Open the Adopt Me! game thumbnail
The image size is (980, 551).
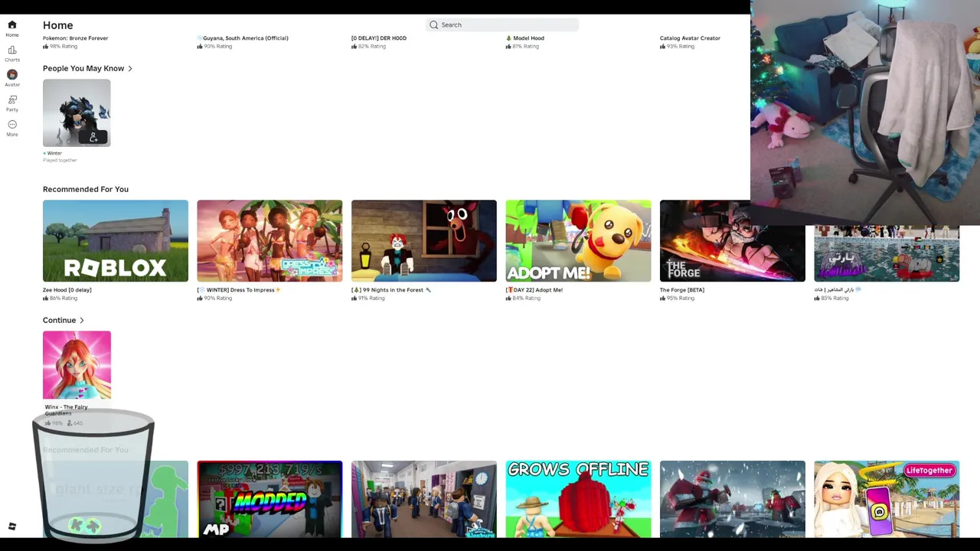(x=578, y=241)
